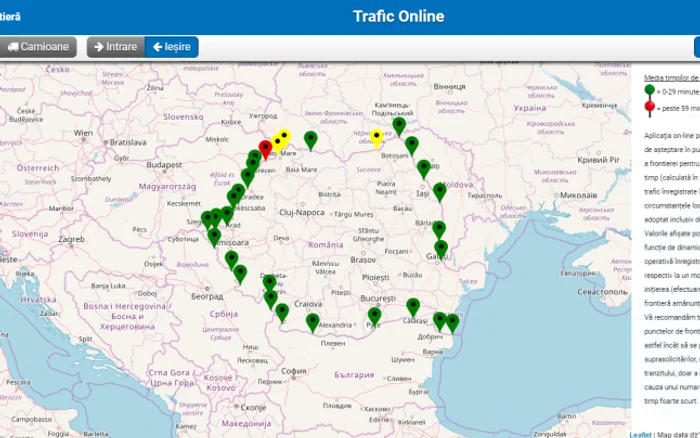
Task: Select the Camioane truck filter button
Action: (x=38, y=47)
